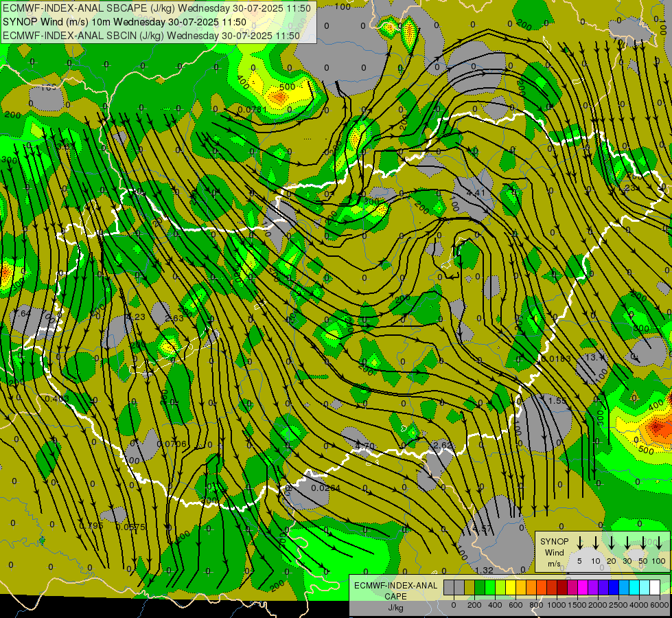The height and width of the screenshot is (618, 672).
Task: Click the 0.0706 CIN value on the map
Action: point(172,444)
